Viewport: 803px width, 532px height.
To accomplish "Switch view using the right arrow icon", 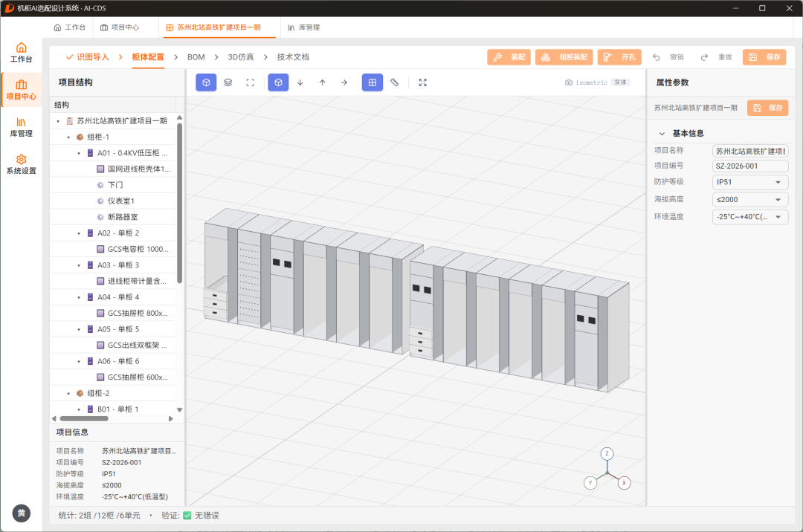I will pyautogui.click(x=344, y=82).
